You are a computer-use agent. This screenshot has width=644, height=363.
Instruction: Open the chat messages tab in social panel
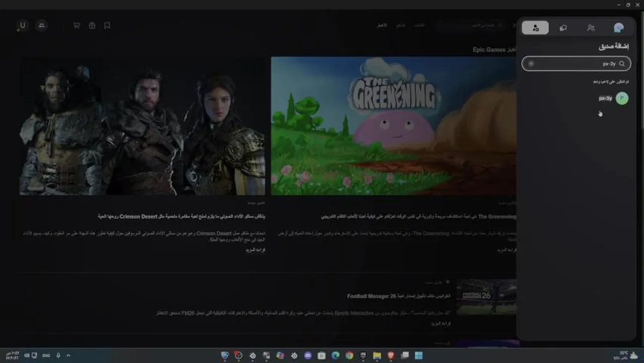[563, 28]
